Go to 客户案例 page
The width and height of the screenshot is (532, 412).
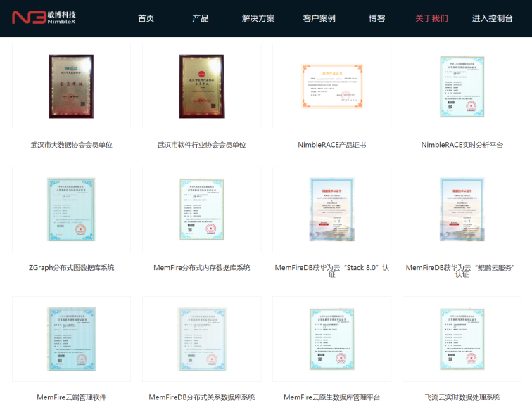[319, 18]
